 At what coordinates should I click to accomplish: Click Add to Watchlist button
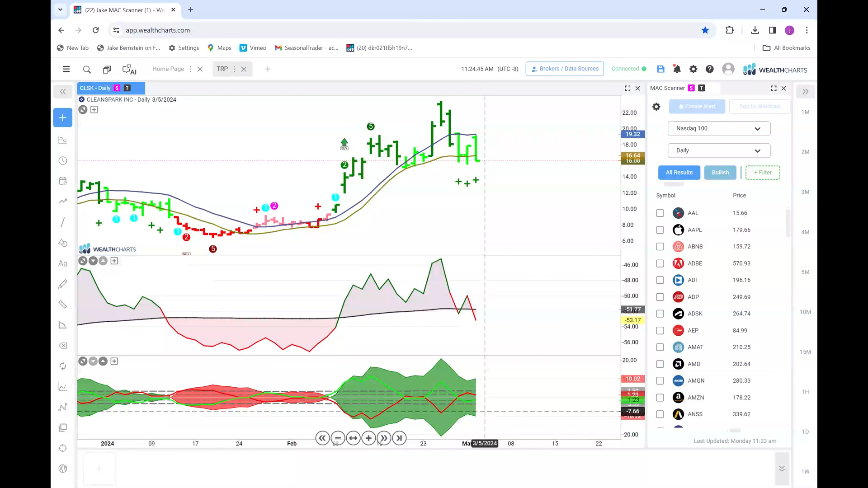point(759,107)
